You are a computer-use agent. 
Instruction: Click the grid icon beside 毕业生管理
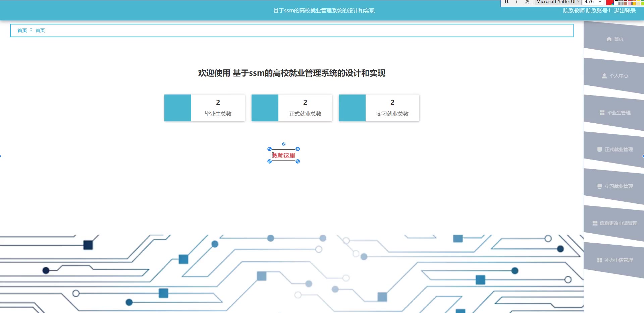click(602, 113)
